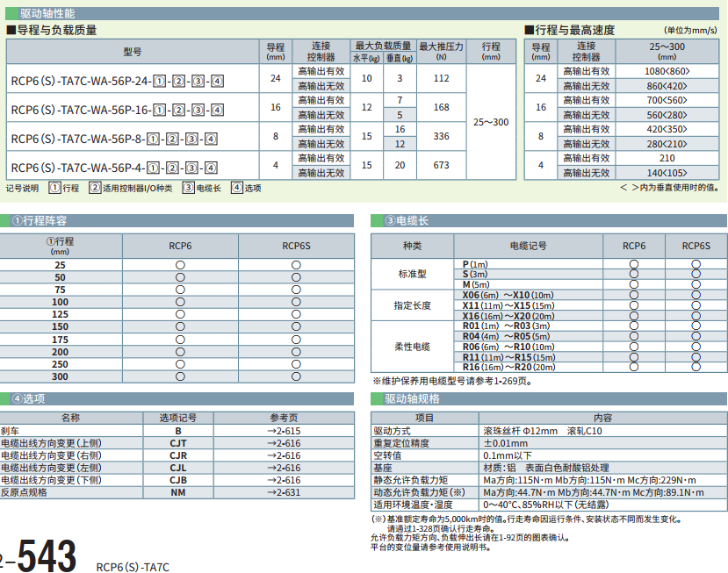Viewport: 728px width, 573px height.
Task: Click the note "< >内为垂直使用时的值。"
Action: coord(669,188)
